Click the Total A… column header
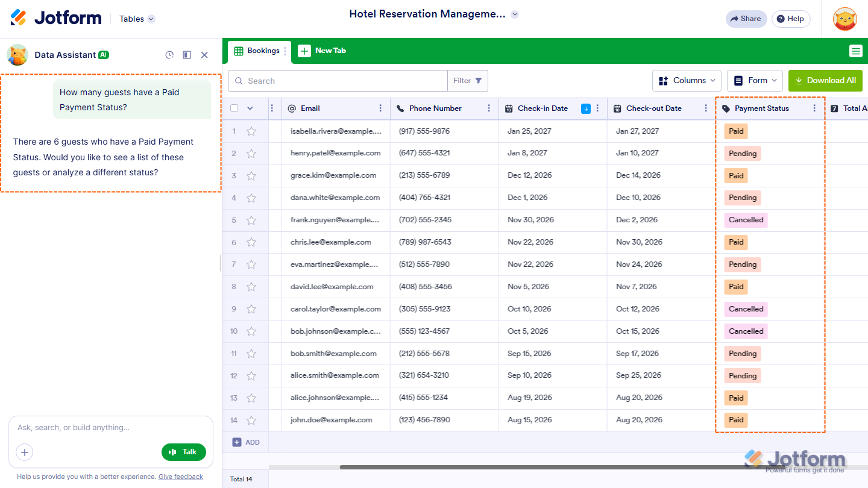This screenshot has width=868, height=488. [x=846, y=108]
